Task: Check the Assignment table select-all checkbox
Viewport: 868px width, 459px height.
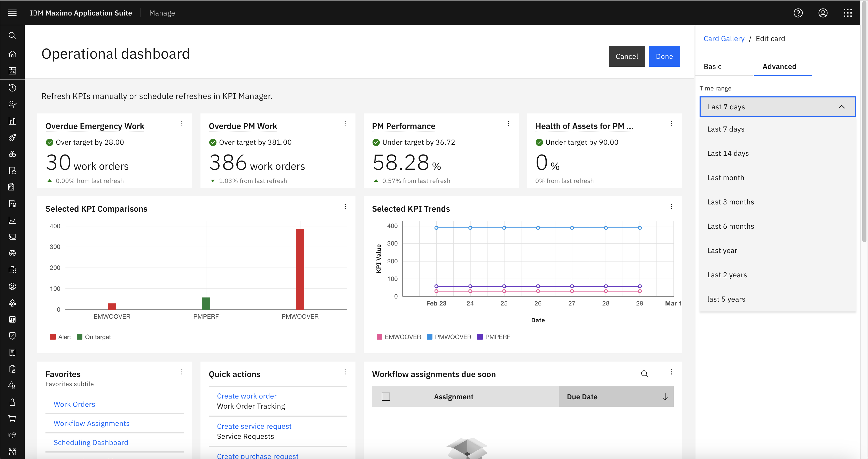Action: tap(386, 397)
